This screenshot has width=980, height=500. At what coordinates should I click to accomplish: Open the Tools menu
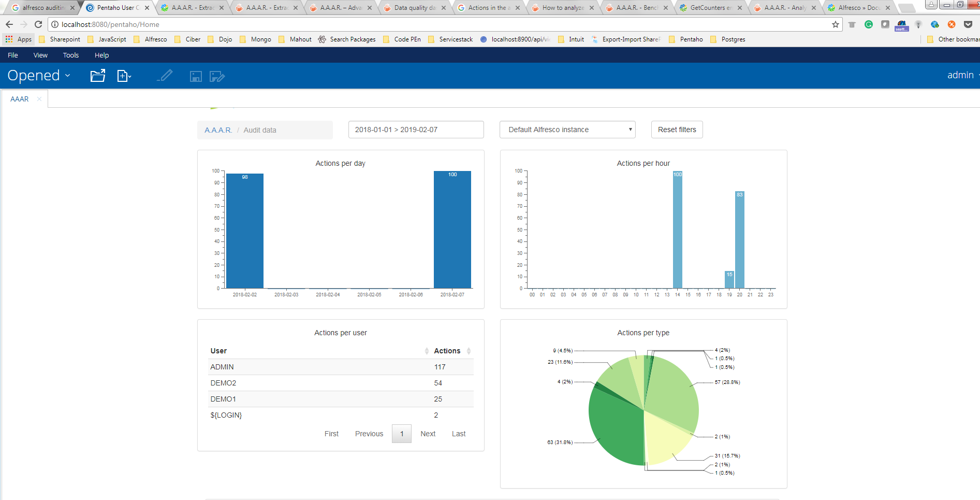(x=71, y=55)
